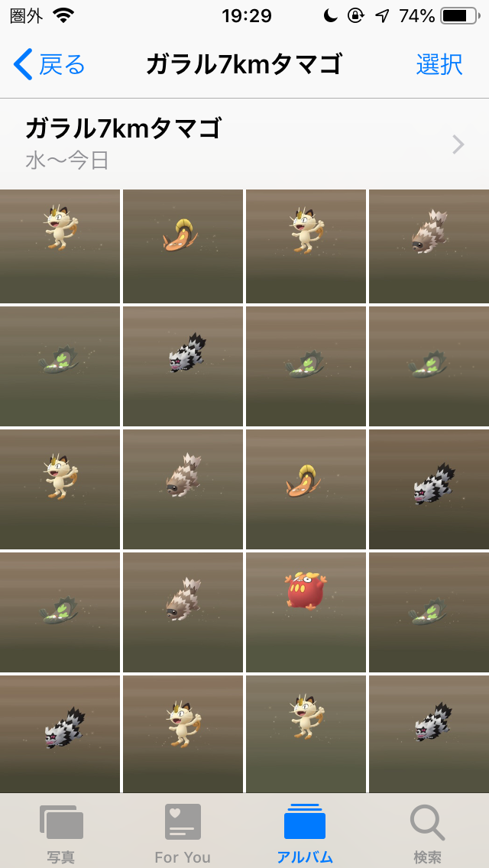
Task: Open the ガラル7kmタマゴ header row
Action: click(x=244, y=144)
